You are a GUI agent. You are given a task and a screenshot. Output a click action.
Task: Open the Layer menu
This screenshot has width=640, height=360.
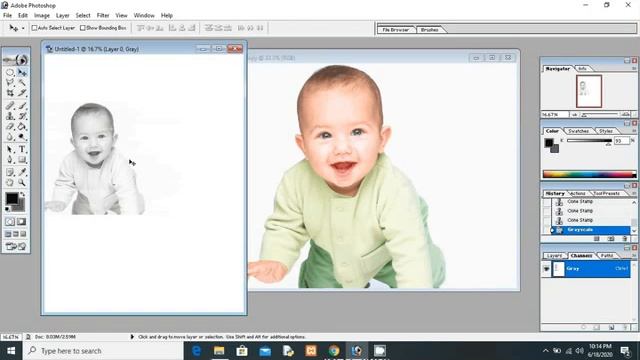pos(62,15)
